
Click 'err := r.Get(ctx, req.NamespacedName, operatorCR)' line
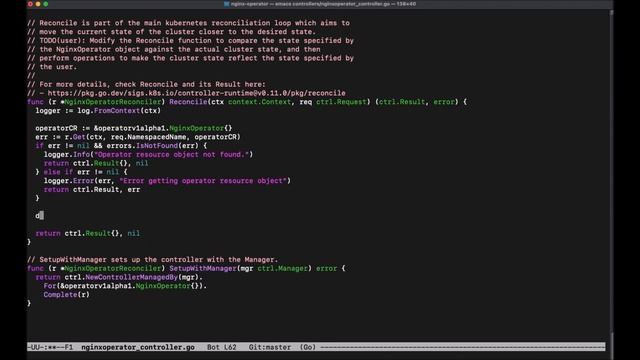138,137
